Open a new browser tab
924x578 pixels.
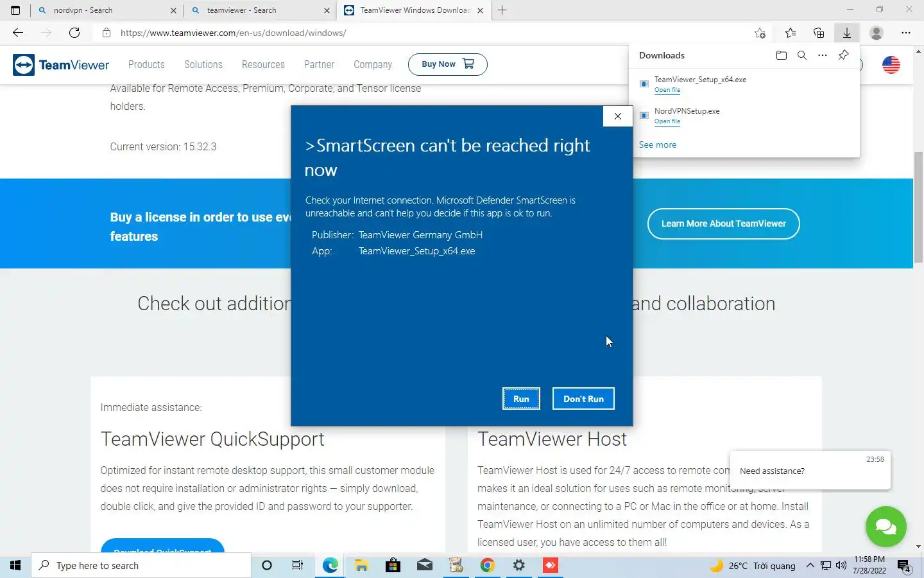502,10
